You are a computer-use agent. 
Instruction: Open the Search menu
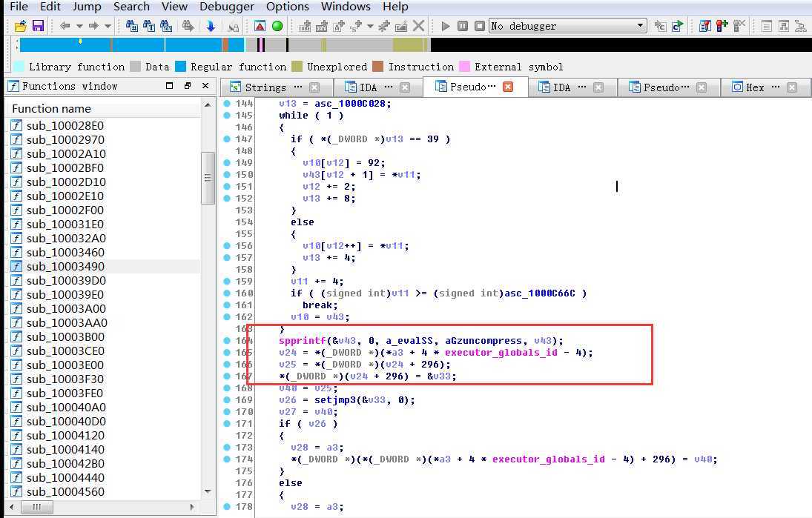tap(131, 7)
